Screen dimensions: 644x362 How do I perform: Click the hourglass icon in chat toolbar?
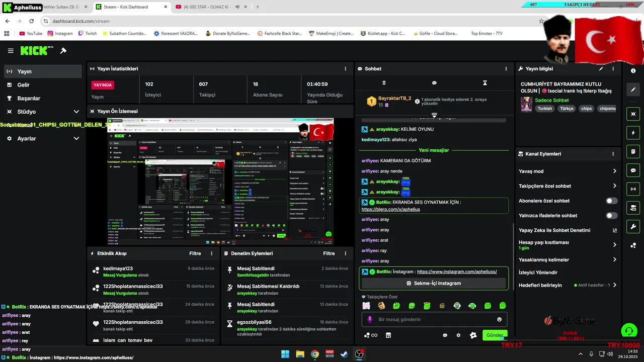[x=485, y=83]
